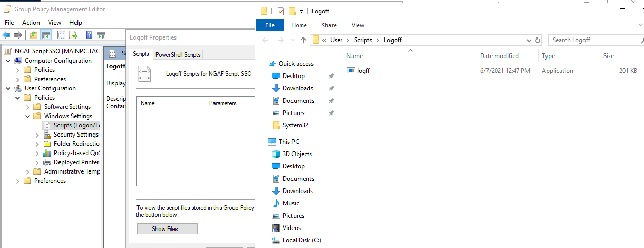Click the Show Files... button
The image size is (644, 248).
[x=167, y=229]
